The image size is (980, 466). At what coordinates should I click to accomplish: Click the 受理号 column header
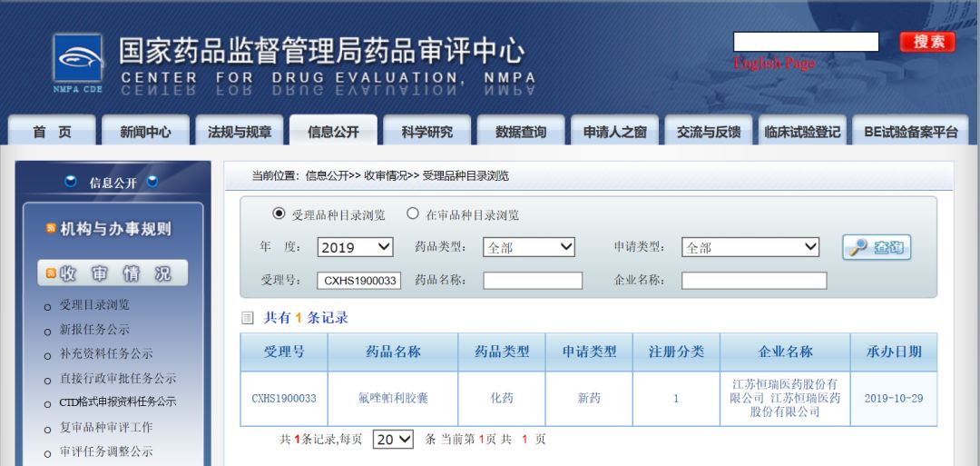(284, 352)
